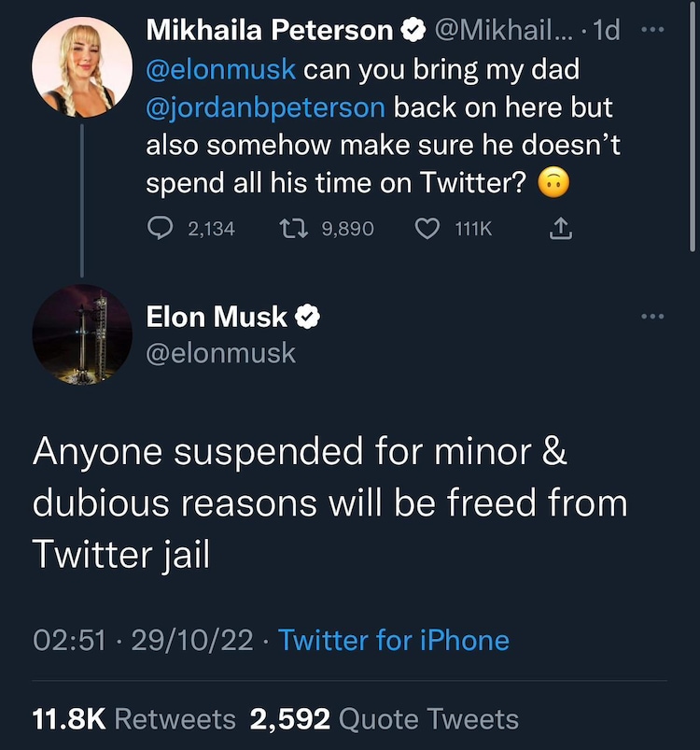
Task: Tap the share icon on Mikhaila's tweet
Action: (561, 228)
